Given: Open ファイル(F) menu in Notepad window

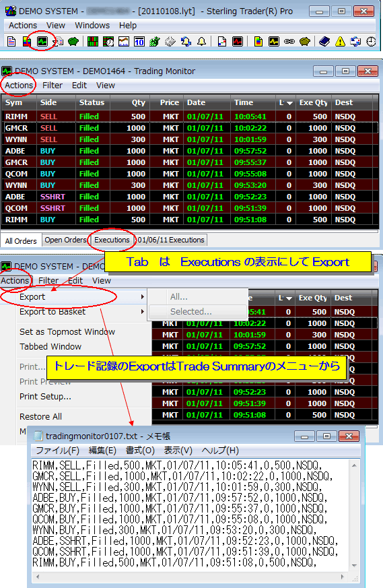Looking at the screenshot, I should (x=57, y=451).
